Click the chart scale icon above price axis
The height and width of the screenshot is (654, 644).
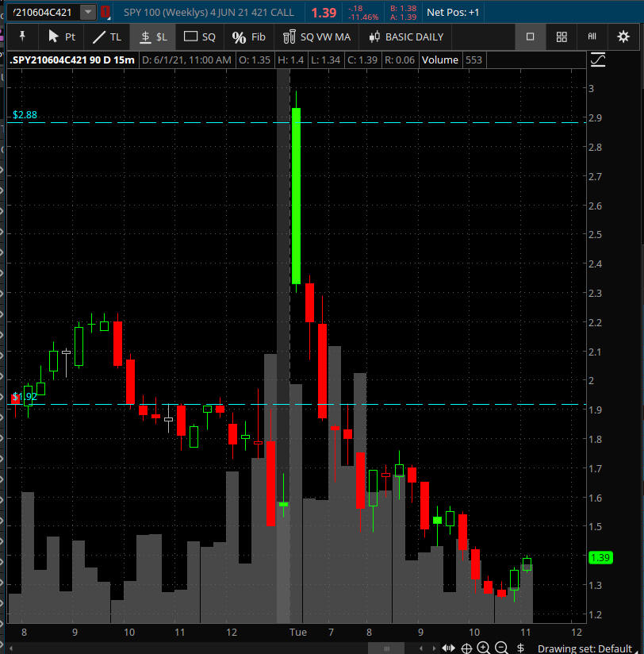598,60
